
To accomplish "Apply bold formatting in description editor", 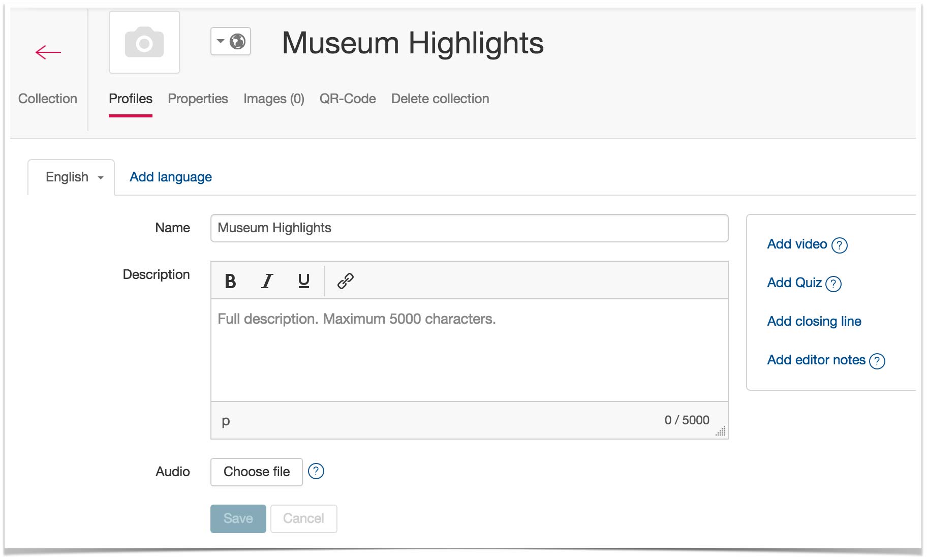I will point(230,281).
